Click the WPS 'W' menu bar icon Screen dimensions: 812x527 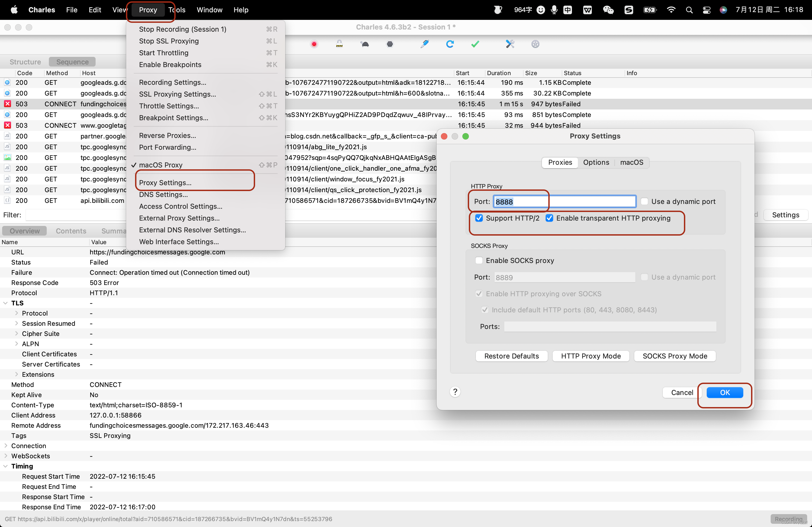pyautogui.click(x=588, y=10)
